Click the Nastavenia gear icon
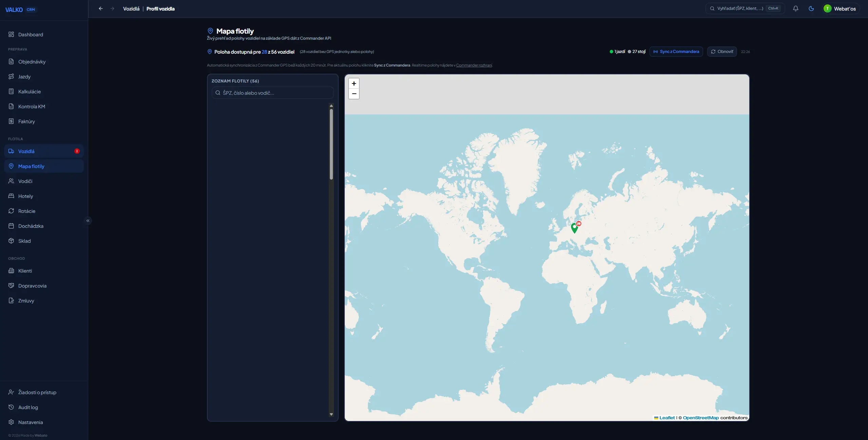The width and height of the screenshot is (868, 440). (11, 422)
